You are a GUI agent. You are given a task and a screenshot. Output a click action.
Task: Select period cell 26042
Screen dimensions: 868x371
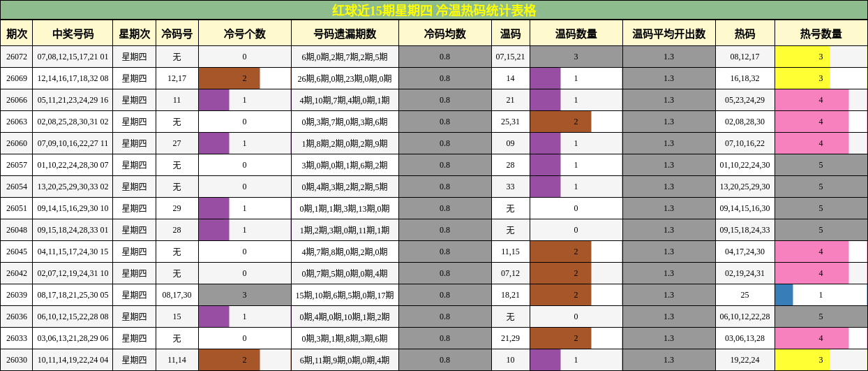pos(17,273)
